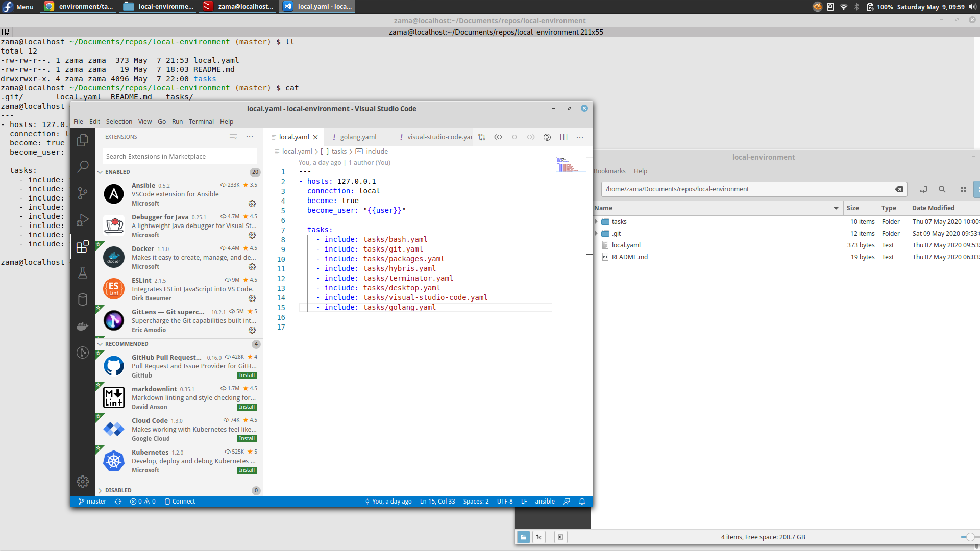This screenshot has height=551, width=980.
Task: Open the Run and Debug icon
Action: tap(82, 219)
